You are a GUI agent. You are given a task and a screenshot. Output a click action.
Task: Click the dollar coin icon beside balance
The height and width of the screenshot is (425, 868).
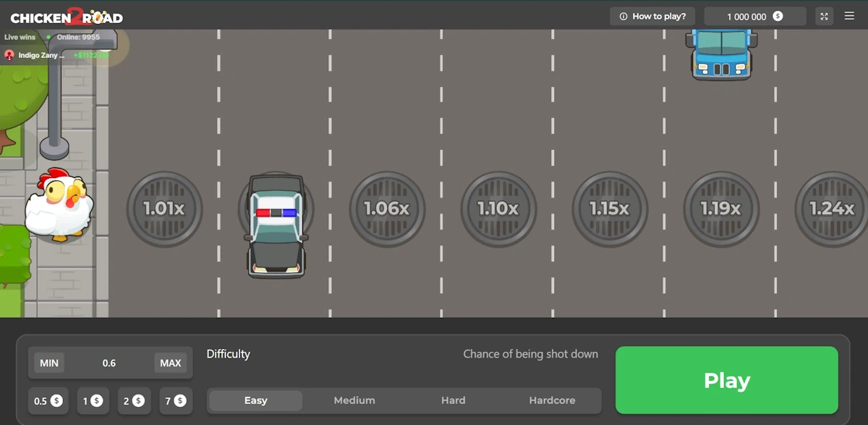pyautogui.click(x=778, y=16)
